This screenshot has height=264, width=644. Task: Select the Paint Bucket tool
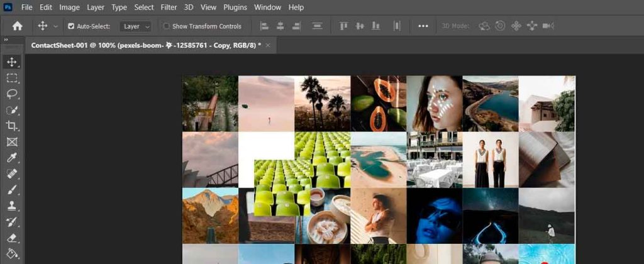click(x=12, y=254)
